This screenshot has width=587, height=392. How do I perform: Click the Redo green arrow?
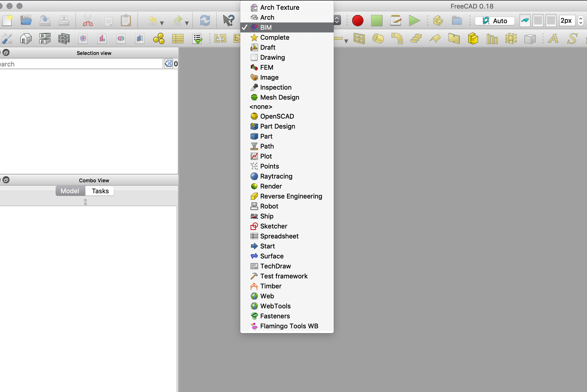[178, 20]
